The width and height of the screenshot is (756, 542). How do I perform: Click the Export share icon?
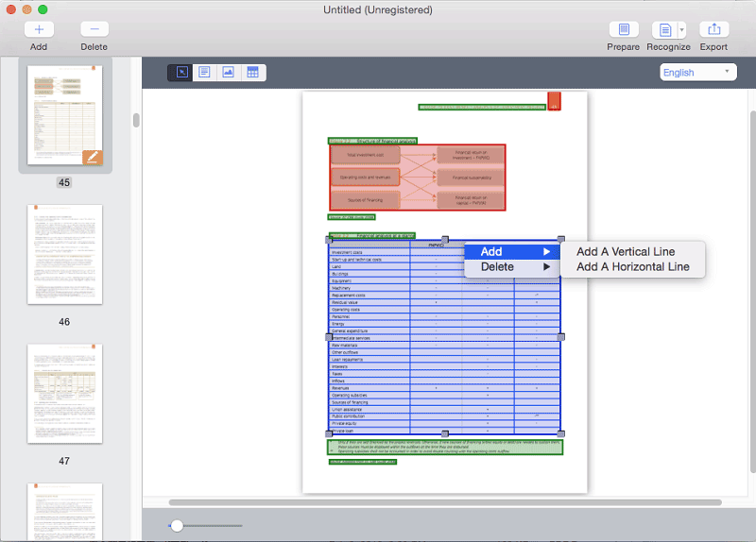[x=713, y=30]
